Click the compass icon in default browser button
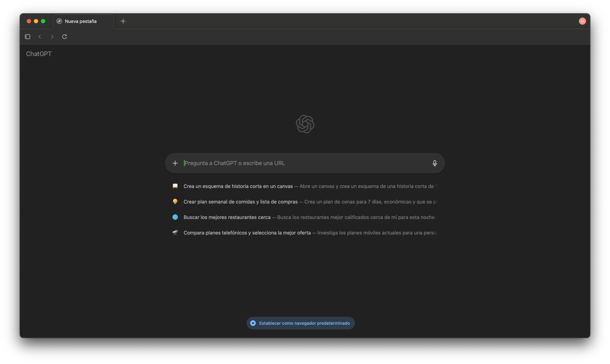The height and width of the screenshot is (364, 610). click(x=253, y=323)
